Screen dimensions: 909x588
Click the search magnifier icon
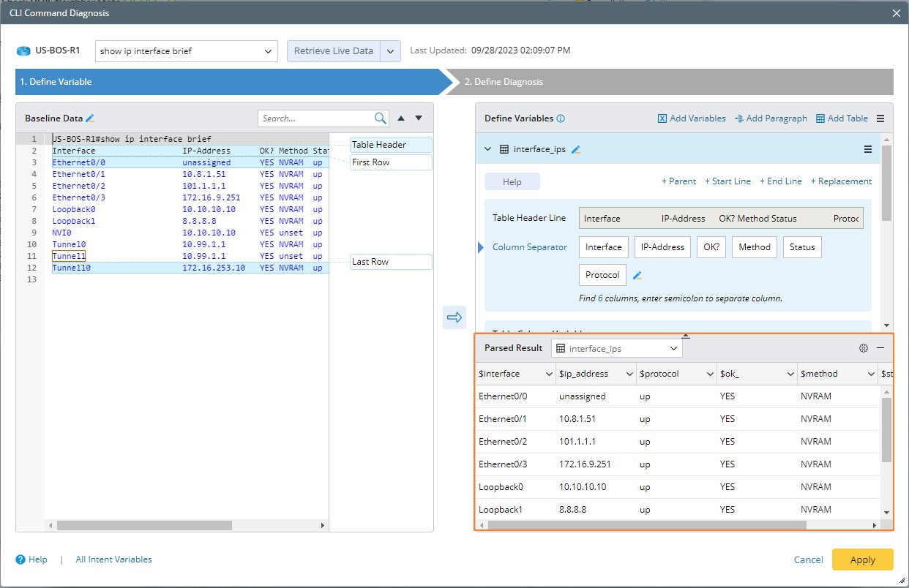click(x=381, y=118)
